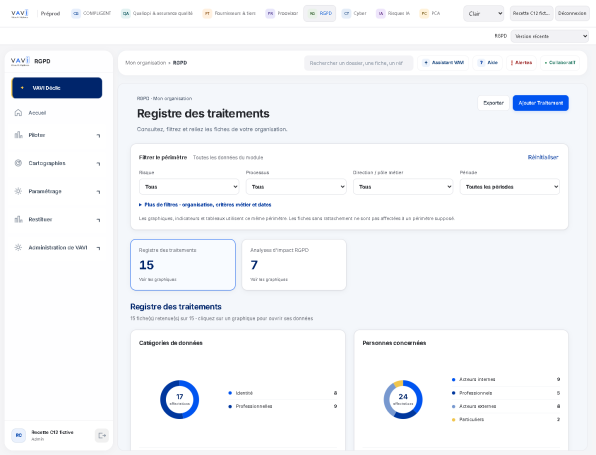596x455 pixels.
Task: Click the QA badge in the top navigation
Action: pyautogui.click(x=125, y=13)
